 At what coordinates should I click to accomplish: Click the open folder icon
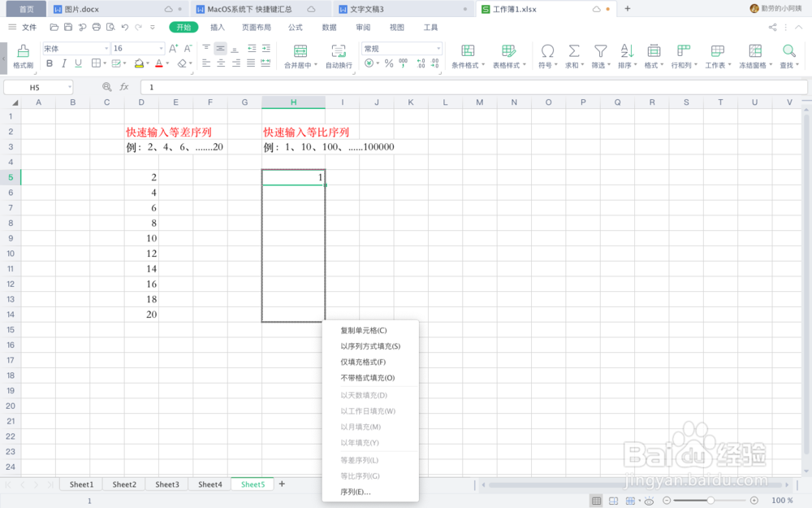[54, 27]
